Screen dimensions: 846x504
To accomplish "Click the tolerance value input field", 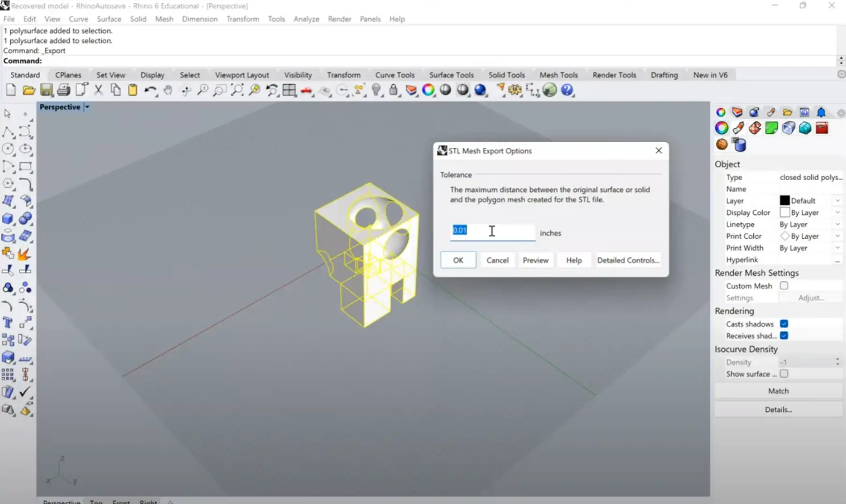I will pos(493,232).
